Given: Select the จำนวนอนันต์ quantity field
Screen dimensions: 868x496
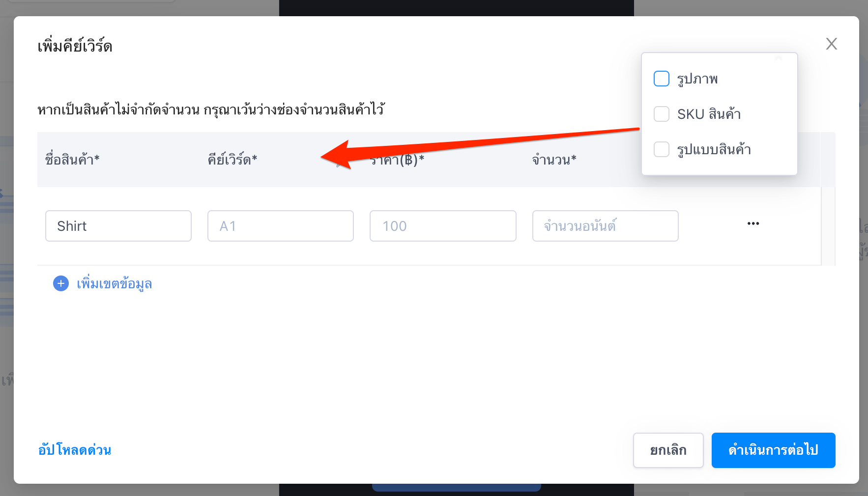Looking at the screenshot, I should (606, 226).
